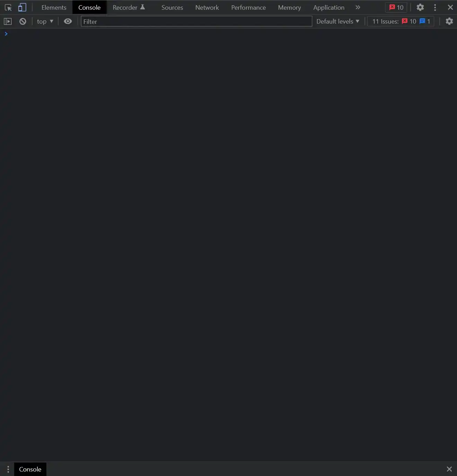The image size is (457, 476).
Task: Show more tabs with double chevron
Action: coord(358,7)
